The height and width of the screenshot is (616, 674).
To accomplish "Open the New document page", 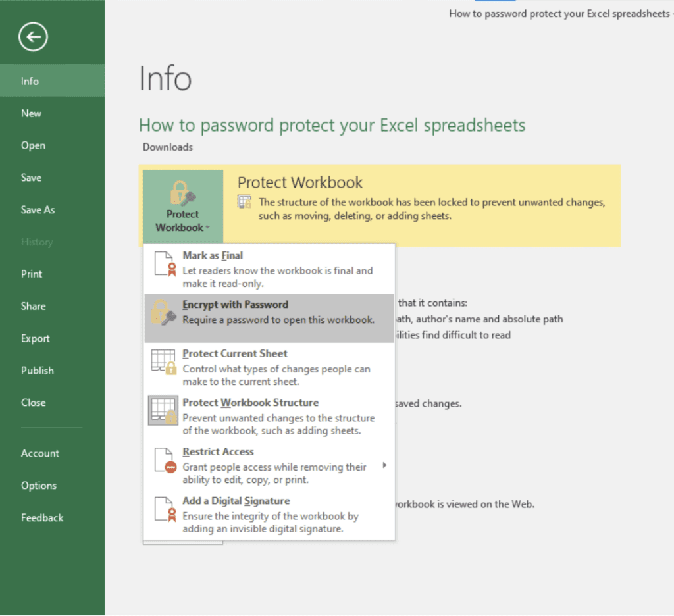I will (x=31, y=113).
